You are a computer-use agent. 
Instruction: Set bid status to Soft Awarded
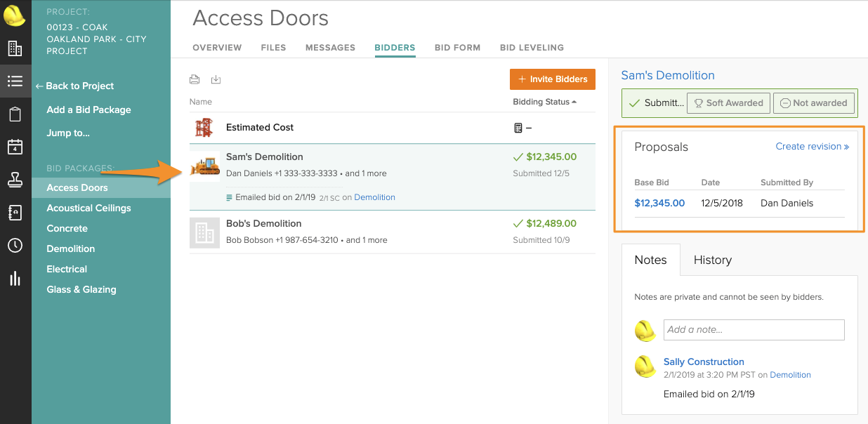[x=728, y=103]
